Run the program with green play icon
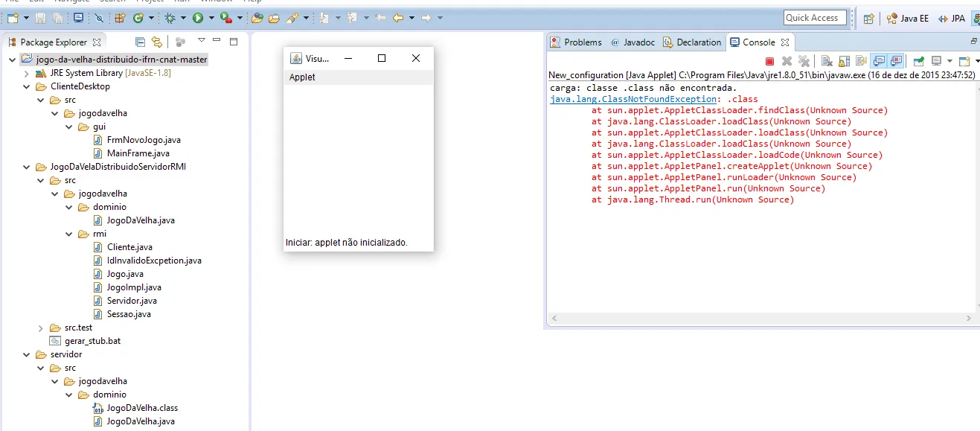Viewport: 980px width, 431px height. click(198, 18)
